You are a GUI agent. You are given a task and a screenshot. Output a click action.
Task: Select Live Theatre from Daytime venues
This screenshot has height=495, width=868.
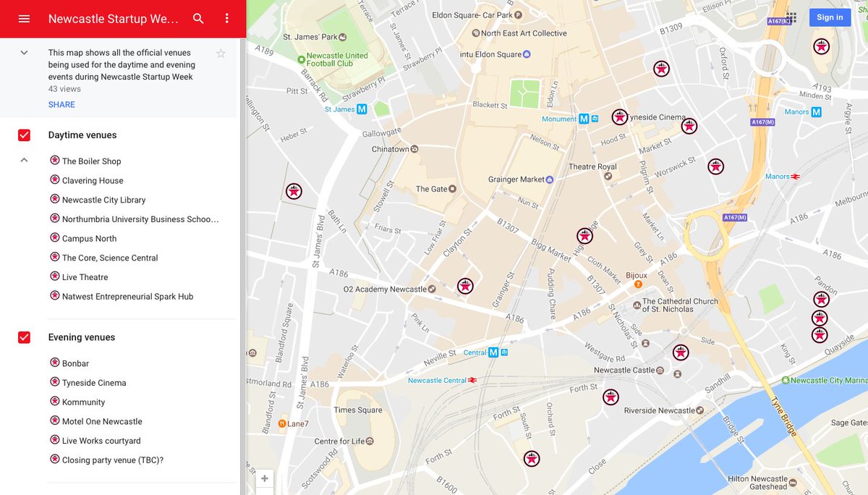[x=85, y=276]
